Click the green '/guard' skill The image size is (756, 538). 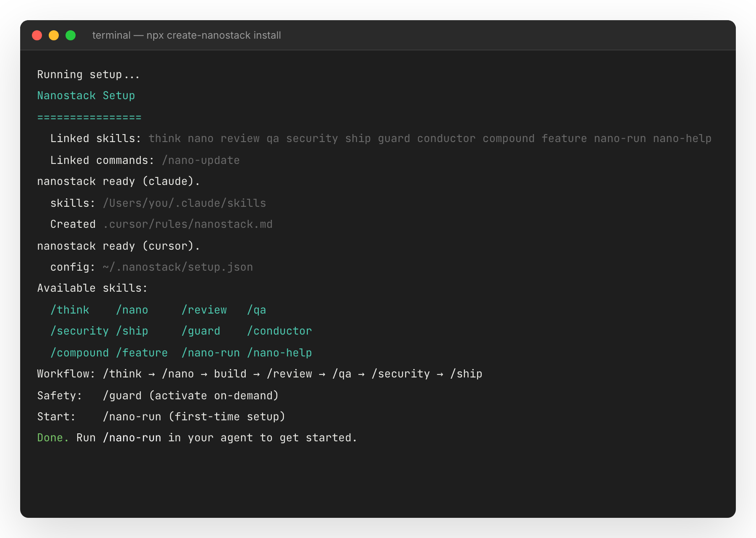click(x=201, y=331)
